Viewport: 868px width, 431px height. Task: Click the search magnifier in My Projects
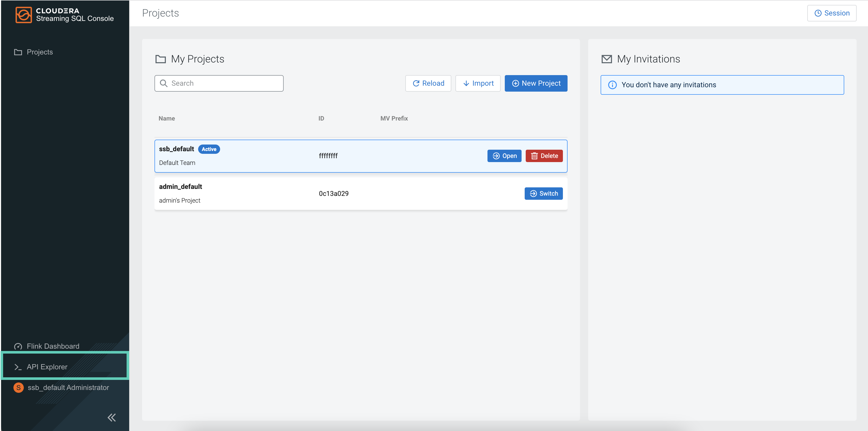pos(164,83)
